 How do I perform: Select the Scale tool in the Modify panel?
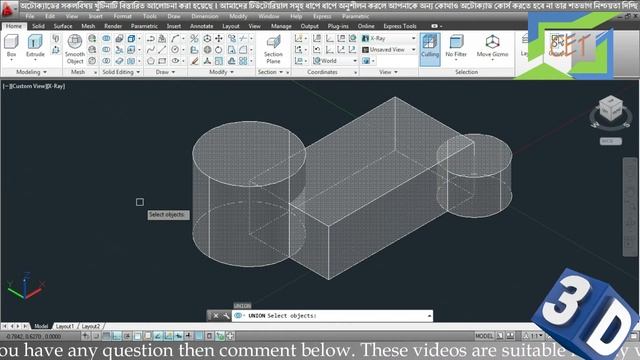point(219,61)
